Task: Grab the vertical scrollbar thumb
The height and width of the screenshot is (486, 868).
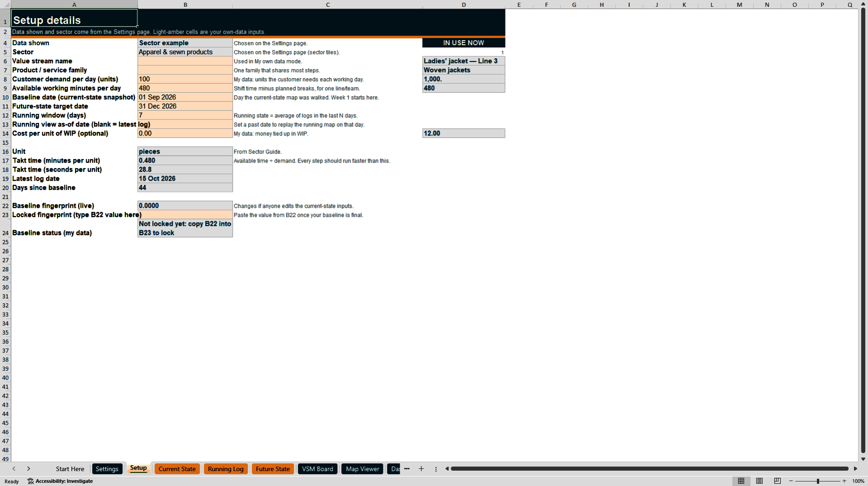Action: coord(863,230)
